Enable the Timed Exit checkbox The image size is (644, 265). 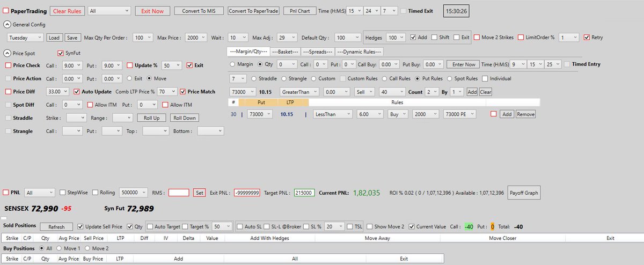point(404,11)
